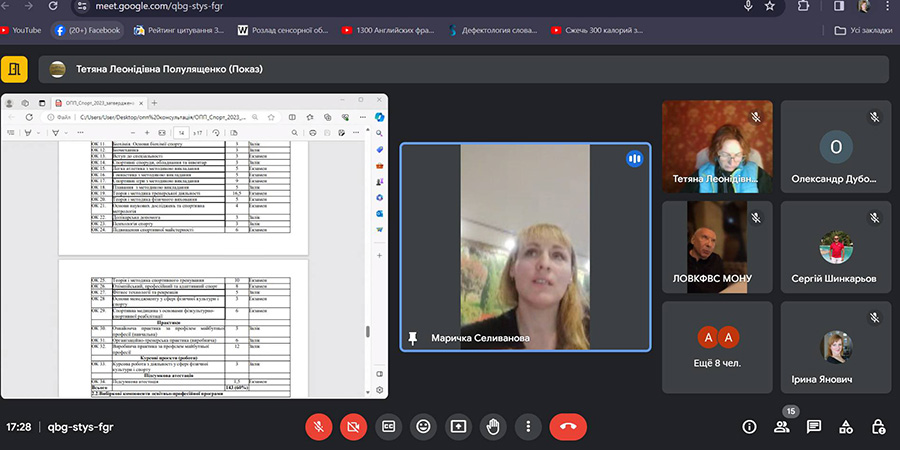Select the Тетяна Леонідівна participant tile
The height and width of the screenshot is (450, 900).
(717, 146)
